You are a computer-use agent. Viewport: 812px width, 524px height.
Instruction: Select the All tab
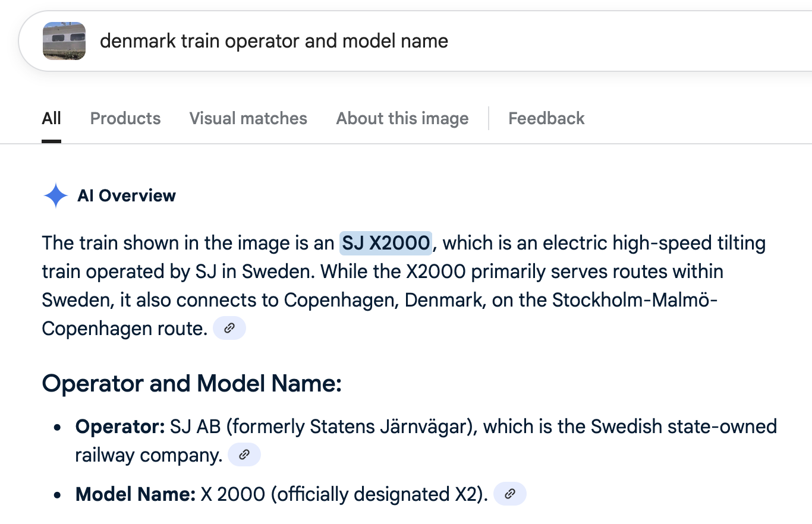[52, 118]
